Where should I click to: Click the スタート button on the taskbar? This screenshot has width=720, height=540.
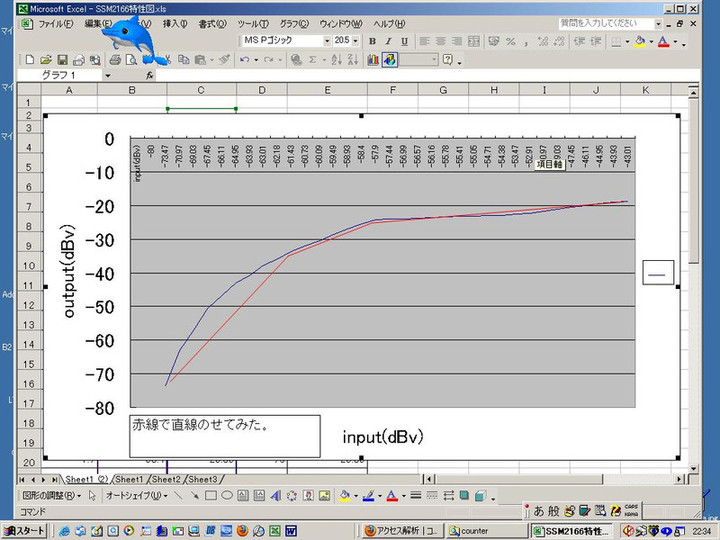pyautogui.click(x=25, y=531)
